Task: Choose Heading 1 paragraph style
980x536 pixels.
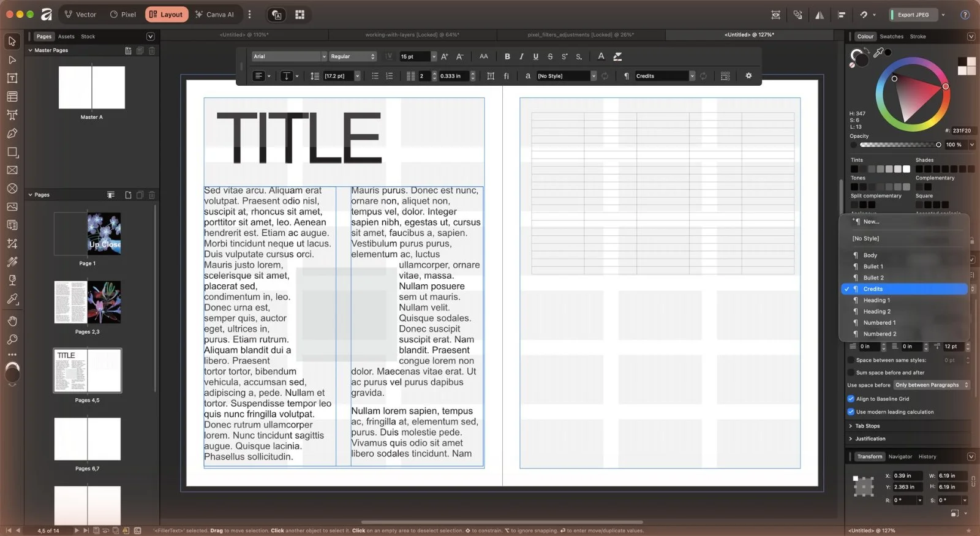Action: [x=876, y=300]
